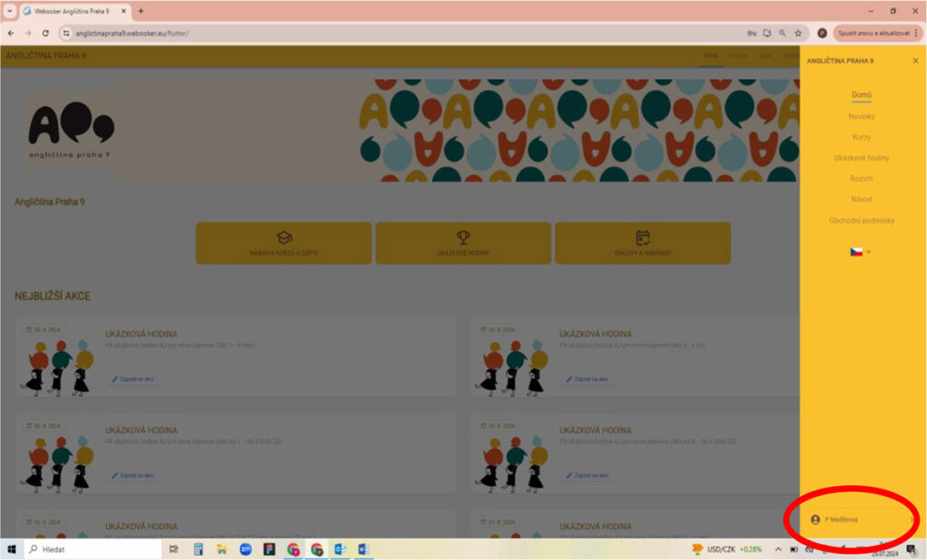Open the Windows Start menu
Screen dimensions: 927x560
tap(11, 549)
